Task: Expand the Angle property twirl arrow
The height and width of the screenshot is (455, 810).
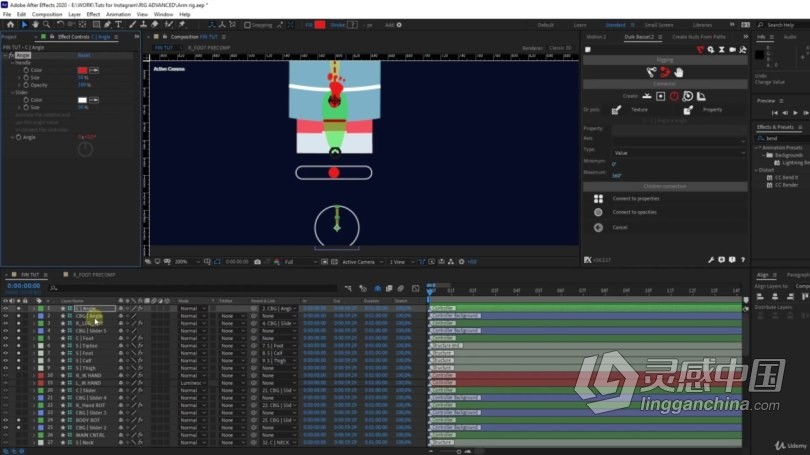Action: click(12, 137)
